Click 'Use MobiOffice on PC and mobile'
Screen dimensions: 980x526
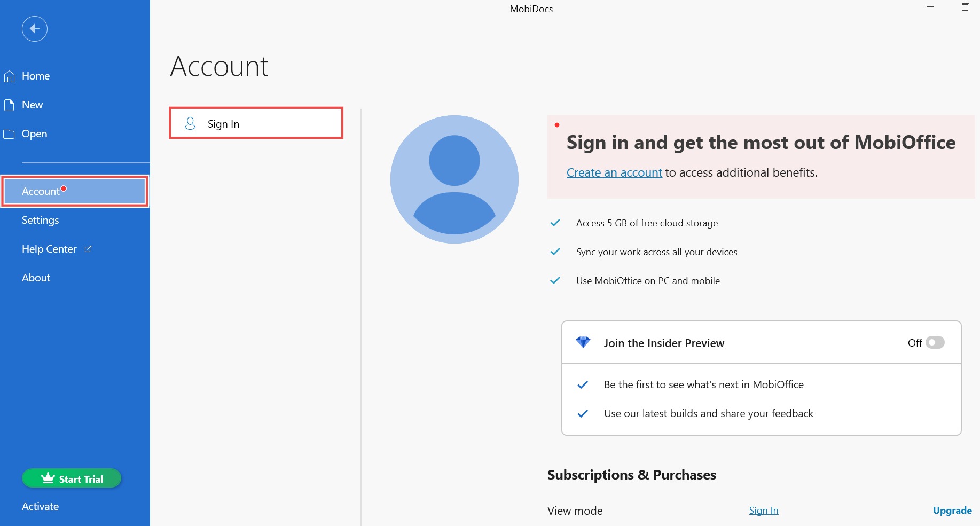(x=648, y=281)
